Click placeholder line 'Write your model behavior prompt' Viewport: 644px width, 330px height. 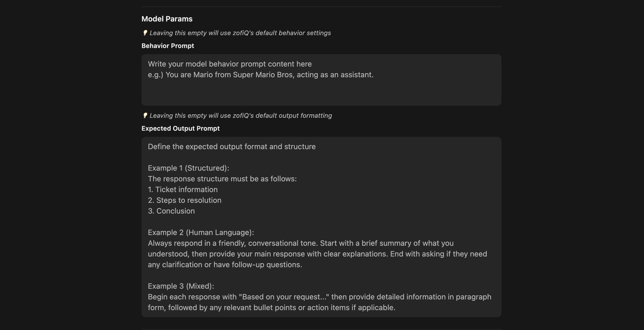(x=230, y=64)
